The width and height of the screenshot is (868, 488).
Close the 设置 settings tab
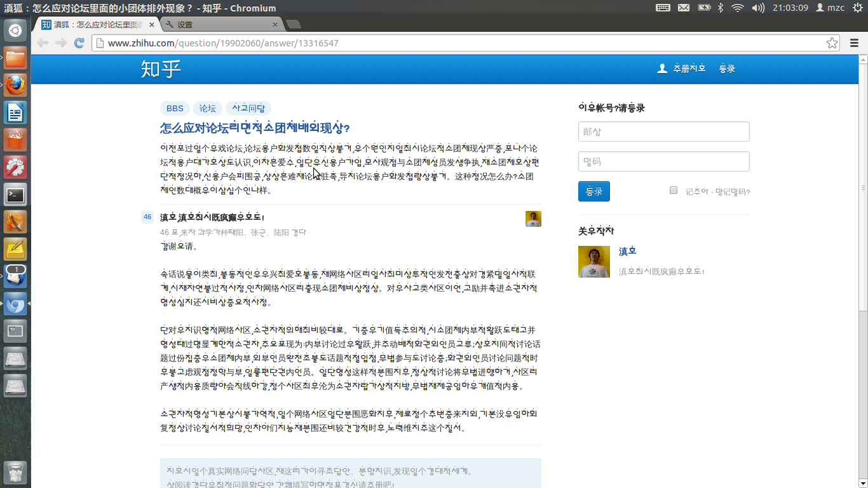pos(275,25)
